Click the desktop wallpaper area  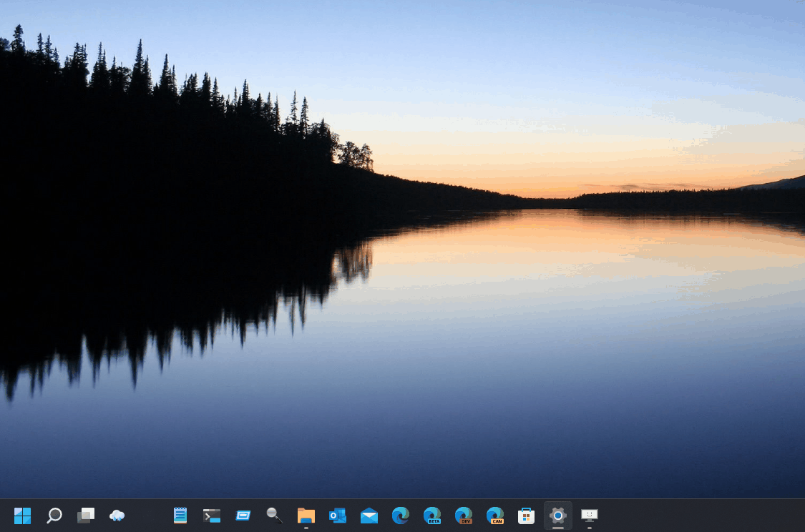(x=401, y=250)
